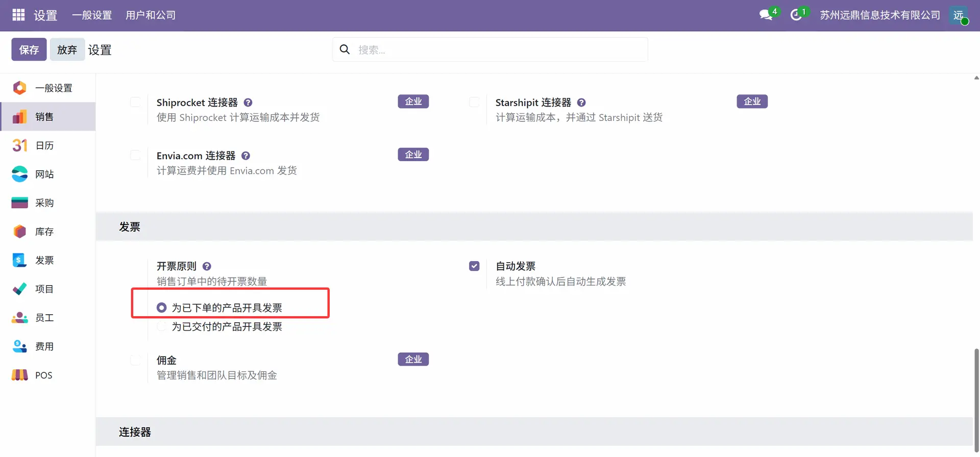Select the 为已交付的产品开具发票 radio option

162,326
